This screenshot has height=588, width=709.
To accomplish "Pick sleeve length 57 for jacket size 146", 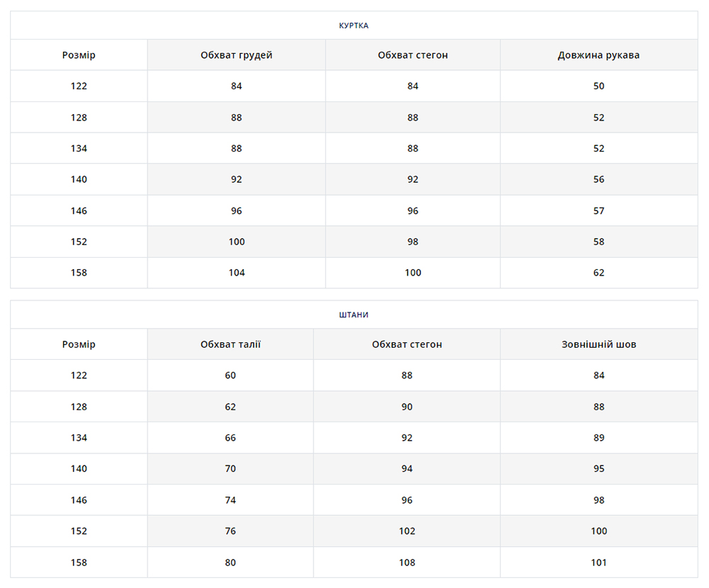I will [598, 210].
